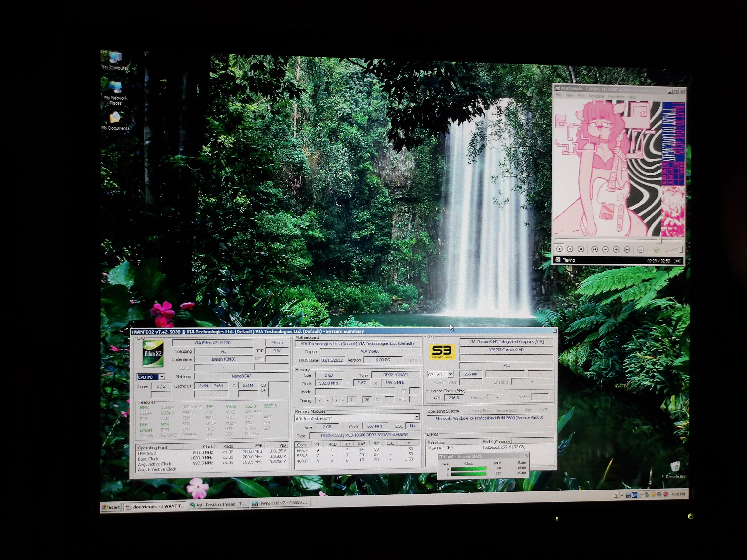747x560 pixels.
Task: Open the Navigate menu in player
Action: 596,96
